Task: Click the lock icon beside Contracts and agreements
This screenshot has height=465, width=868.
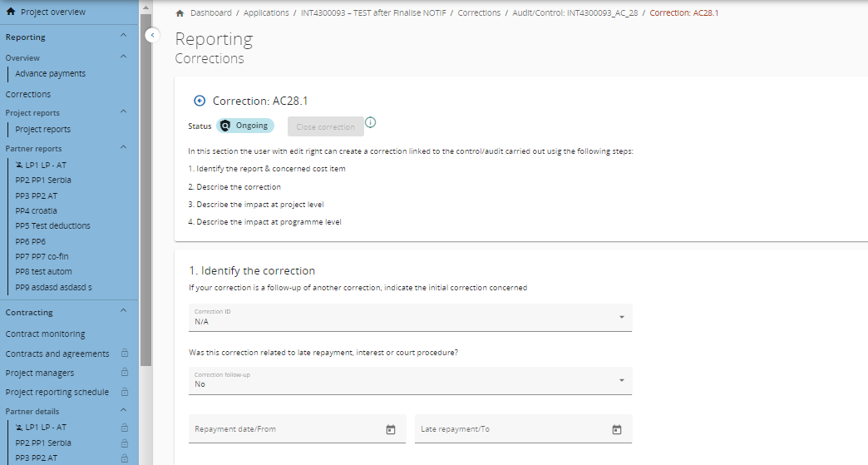Action: [x=124, y=354]
